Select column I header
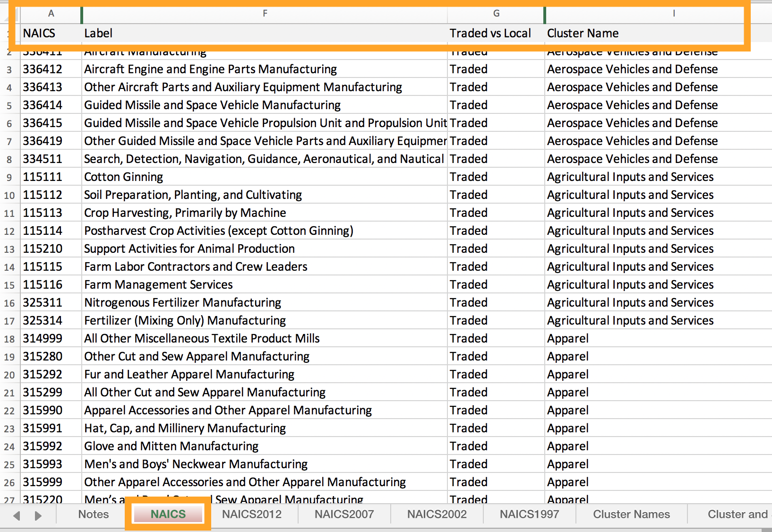The image size is (772, 532). coord(674,13)
